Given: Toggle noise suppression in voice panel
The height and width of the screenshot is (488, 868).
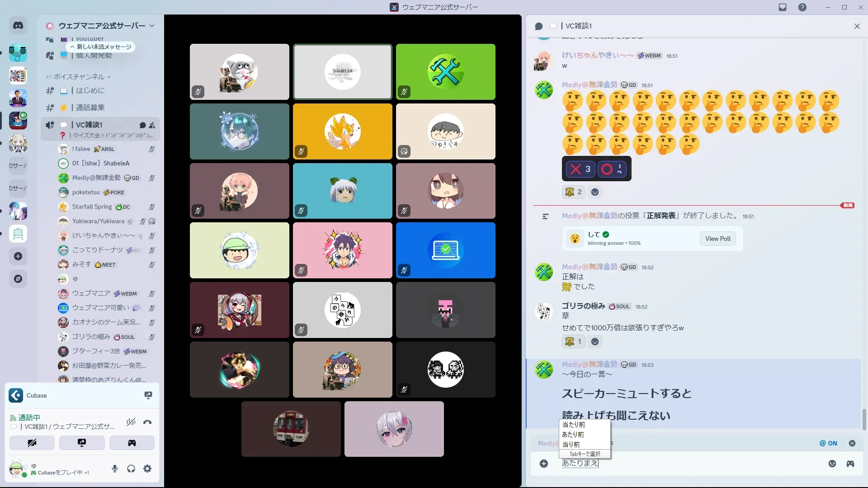Looking at the screenshot, I should (131, 422).
